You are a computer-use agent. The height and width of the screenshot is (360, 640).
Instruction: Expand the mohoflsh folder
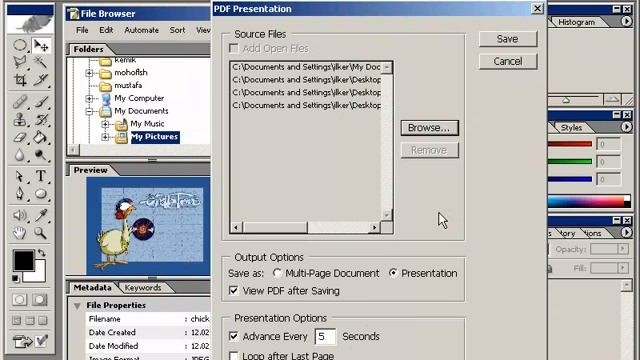(89, 73)
